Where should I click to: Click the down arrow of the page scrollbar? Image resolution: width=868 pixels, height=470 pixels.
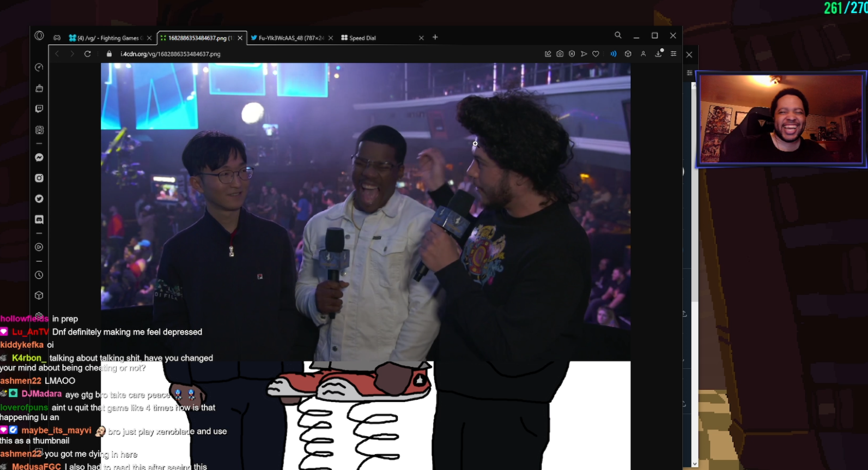[x=694, y=464]
